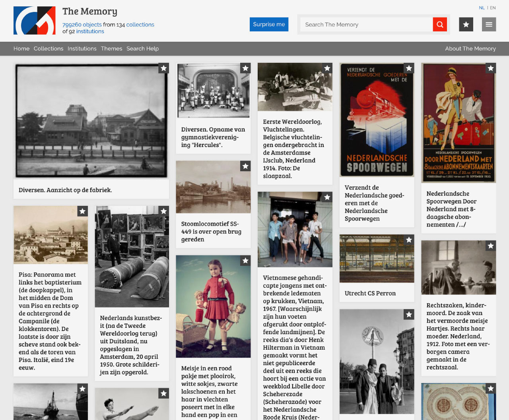509x420 pixels.
Task: Click the 'institutions' link in header
Action: click(x=90, y=31)
